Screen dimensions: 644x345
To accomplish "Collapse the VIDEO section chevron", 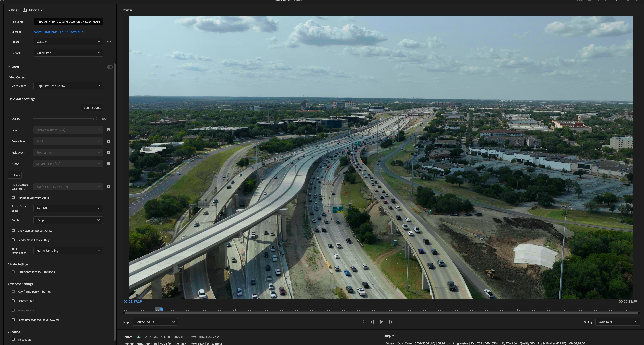I will (9, 67).
